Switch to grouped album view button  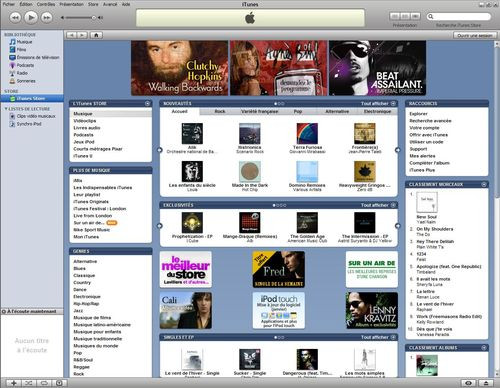coord(405,16)
